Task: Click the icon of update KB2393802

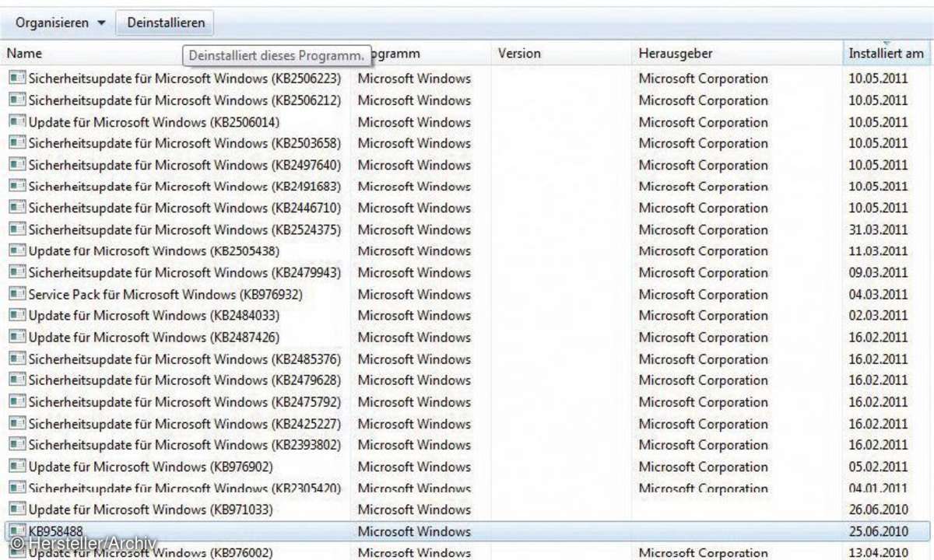Action: click(17, 445)
